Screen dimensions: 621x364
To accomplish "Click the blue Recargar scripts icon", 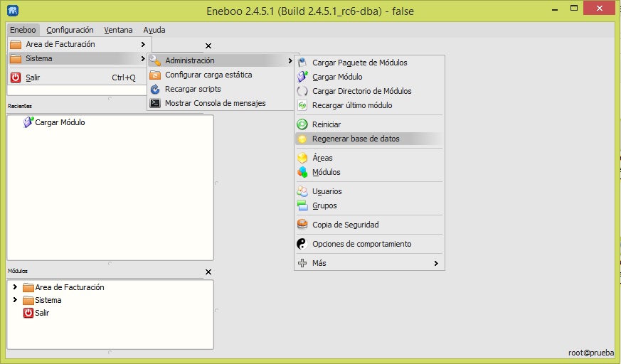I will (155, 89).
